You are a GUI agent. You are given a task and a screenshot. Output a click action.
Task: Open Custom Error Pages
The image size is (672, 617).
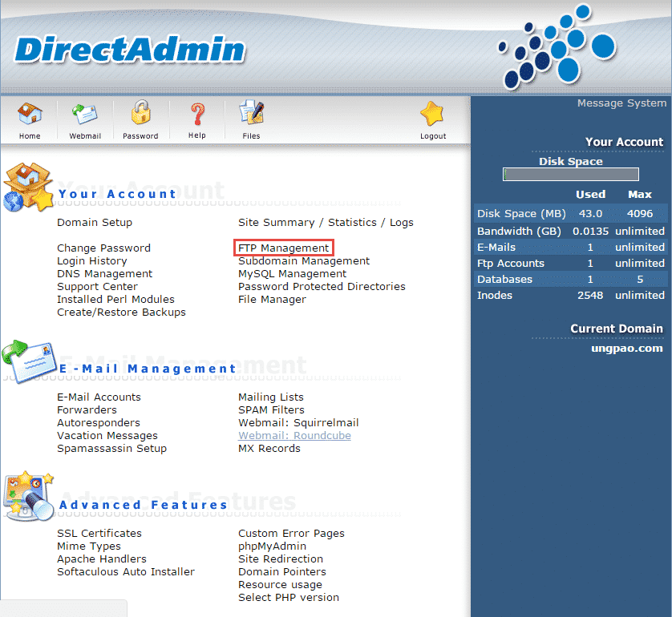291,534
